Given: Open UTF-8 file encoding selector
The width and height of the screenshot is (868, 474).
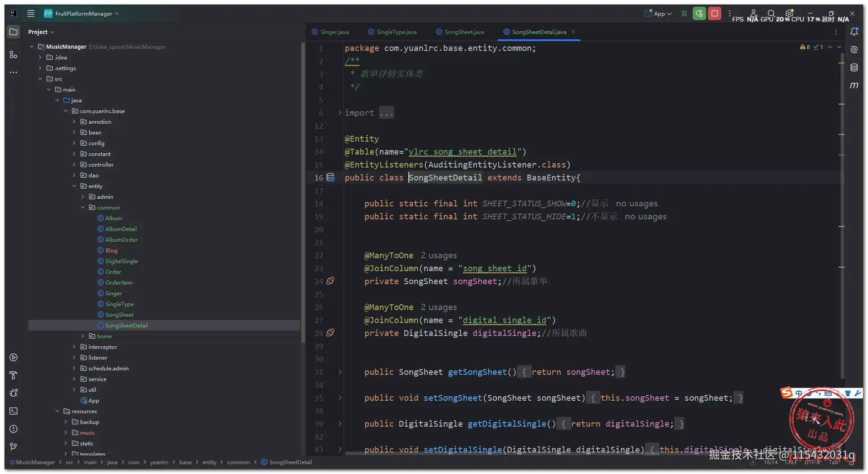Looking at the screenshot, I should click(812, 462).
